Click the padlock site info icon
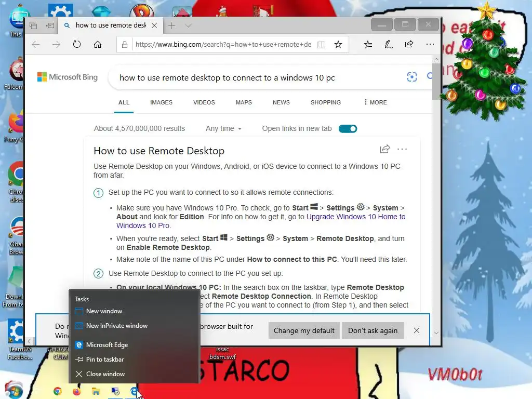Screen dimensions: 532x399 pyautogui.click(x=125, y=45)
